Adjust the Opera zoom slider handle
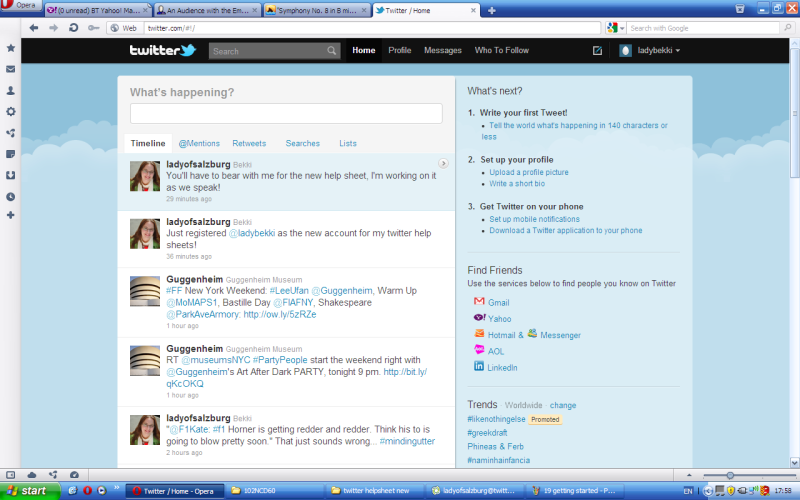This screenshot has height=500, width=800. 730,475
